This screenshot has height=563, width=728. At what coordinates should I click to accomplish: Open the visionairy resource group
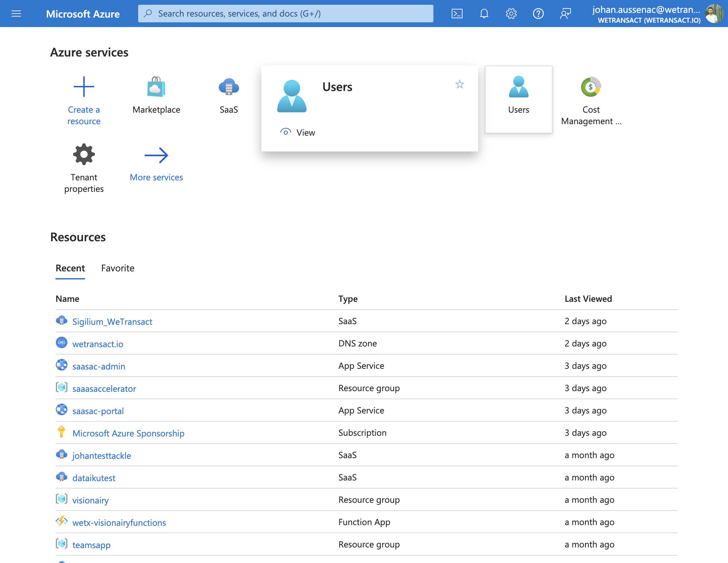(x=90, y=500)
